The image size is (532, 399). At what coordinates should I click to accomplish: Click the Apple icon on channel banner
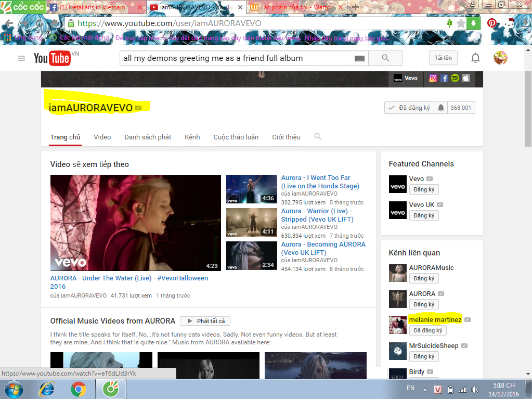[466, 78]
